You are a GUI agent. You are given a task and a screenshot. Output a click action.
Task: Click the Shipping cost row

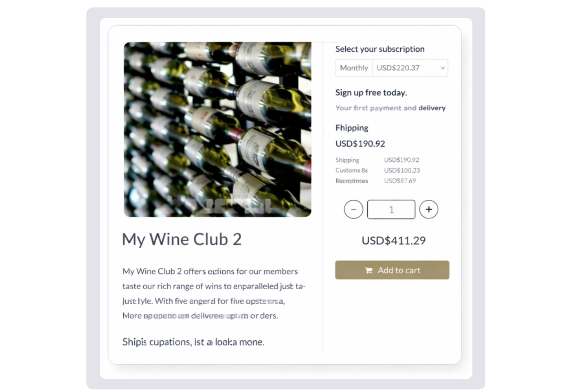[x=377, y=160]
